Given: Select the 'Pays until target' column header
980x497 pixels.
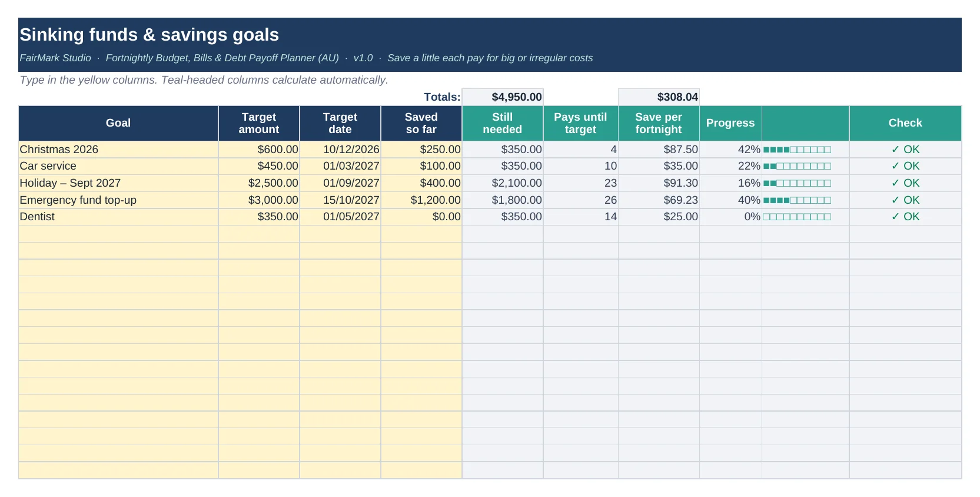Looking at the screenshot, I should pos(580,123).
